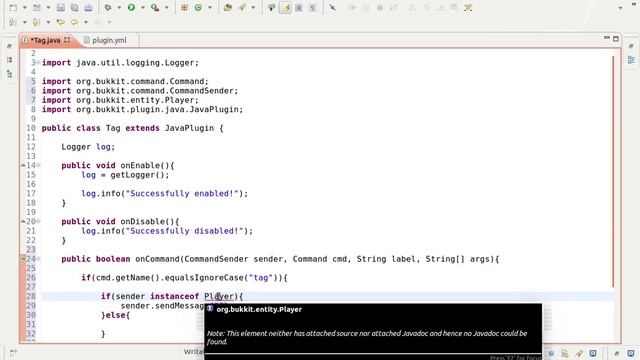Click the Save (floppy disk) toolbar icon
Screen dimensions: 640x360
61,7
